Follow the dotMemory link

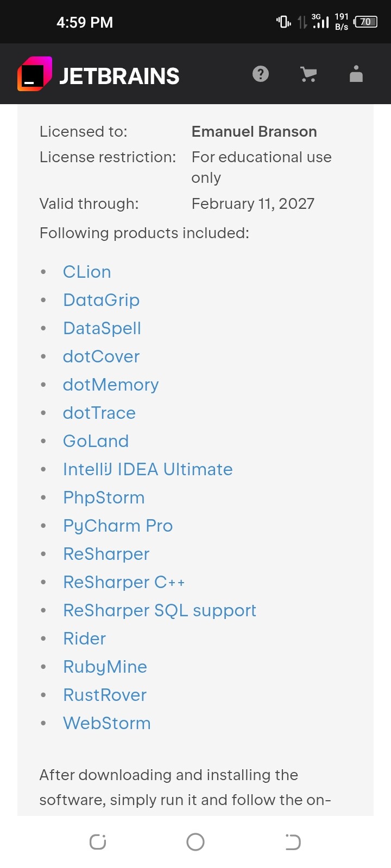(111, 385)
